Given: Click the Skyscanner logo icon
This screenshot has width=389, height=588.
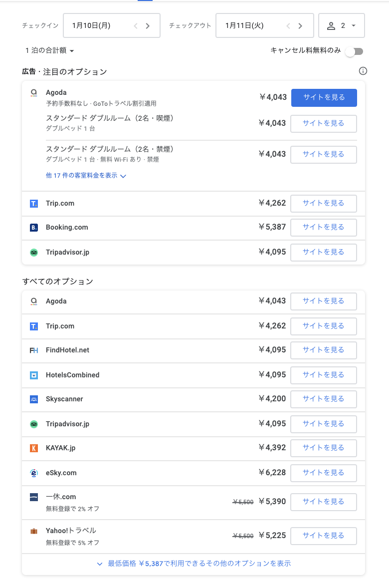Looking at the screenshot, I should pyautogui.click(x=34, y=399).
